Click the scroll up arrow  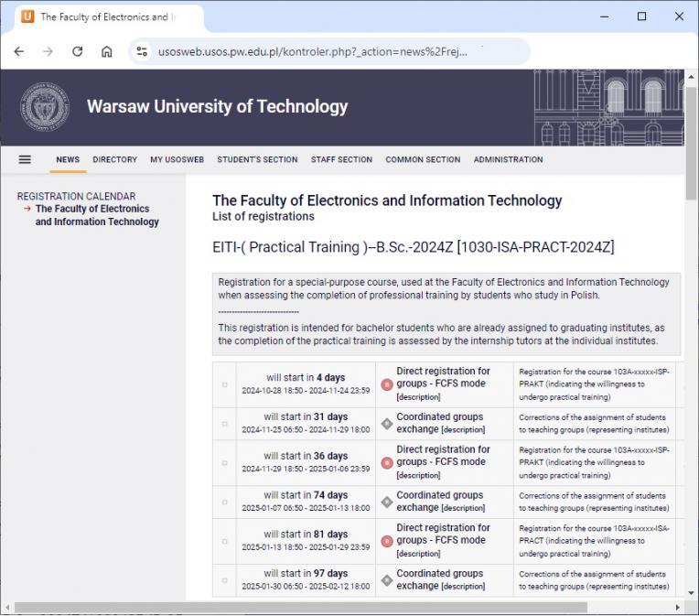click(x=691, y=77)
